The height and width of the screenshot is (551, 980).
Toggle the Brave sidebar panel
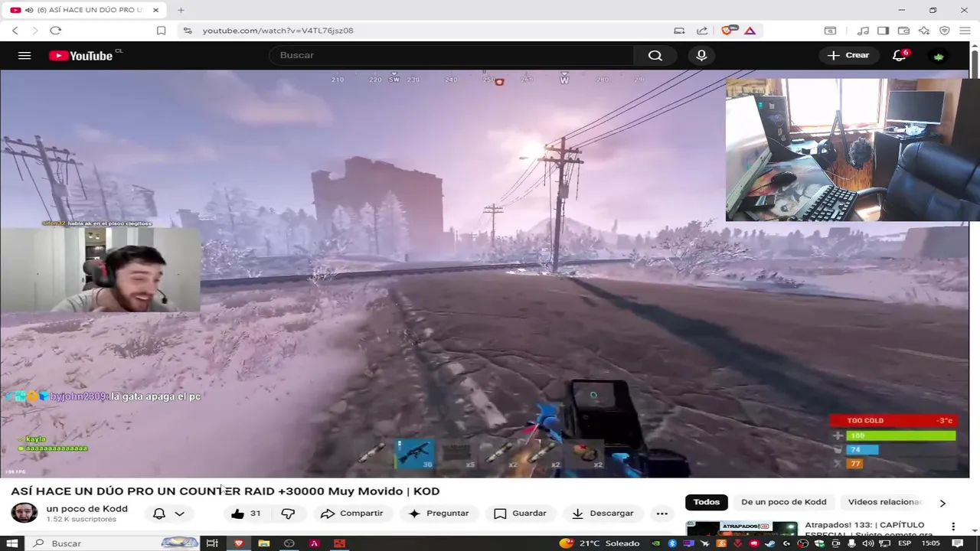[884, 31]
